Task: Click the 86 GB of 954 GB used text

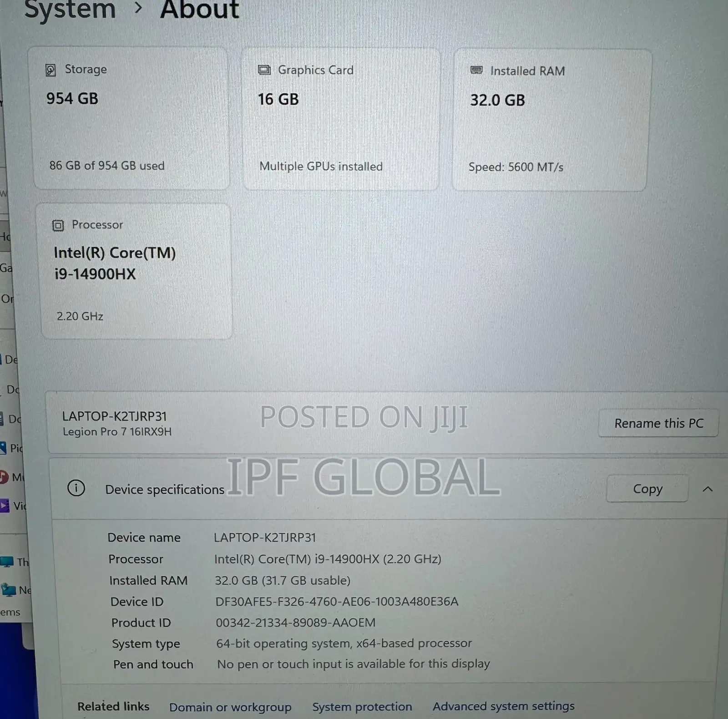Action: point(107,166)
